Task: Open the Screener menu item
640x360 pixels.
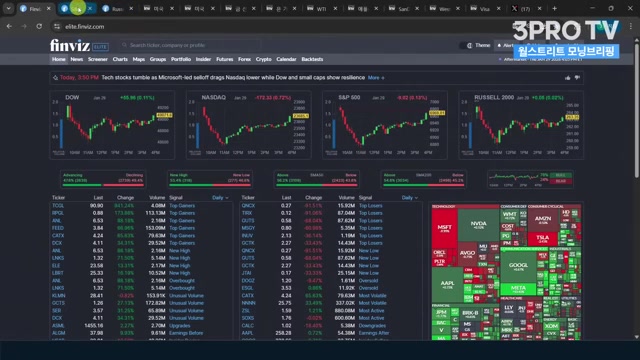Action: click(98, 59)
